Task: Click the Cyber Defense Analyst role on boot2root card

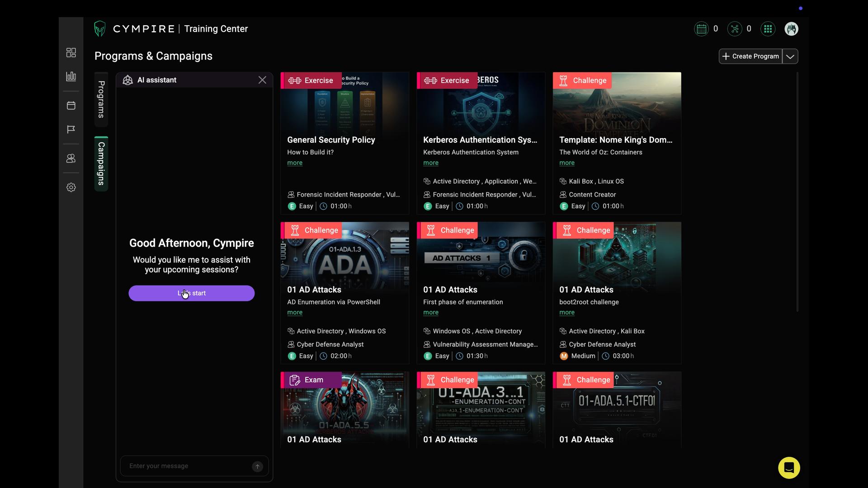Action: 602,344
